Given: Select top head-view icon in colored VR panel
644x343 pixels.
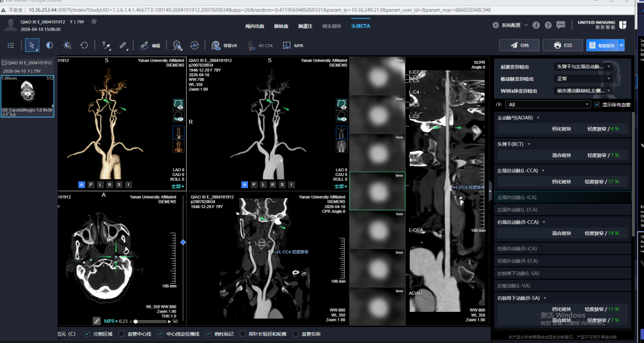Looking at the screenshot, I should pyautogui.click(x=178, y=104).
